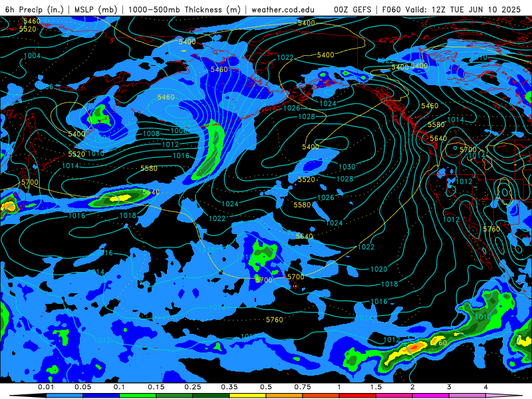Pick the orange 0.5 inch legend swatch
The width and height of the screenshot is (532, 399).
(285, 396)
